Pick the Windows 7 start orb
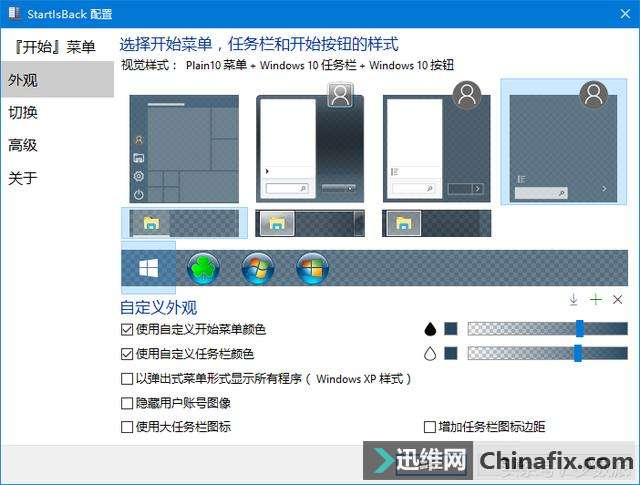Screen dimensions: 640x485 click(258, 268)
